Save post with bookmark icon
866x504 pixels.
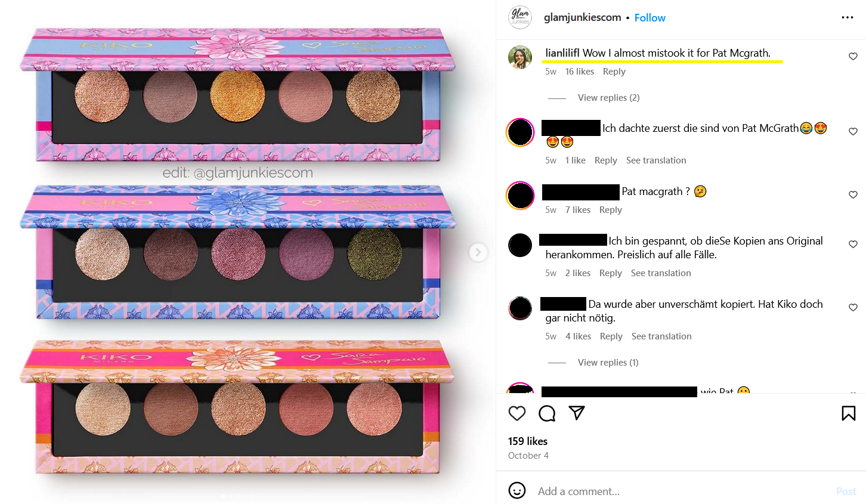click(849, 413)
